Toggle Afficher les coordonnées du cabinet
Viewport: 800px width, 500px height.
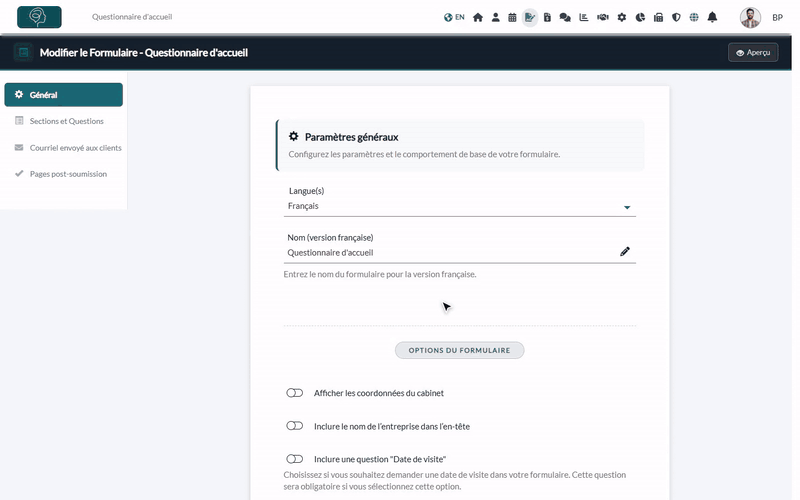pos(294,393)
